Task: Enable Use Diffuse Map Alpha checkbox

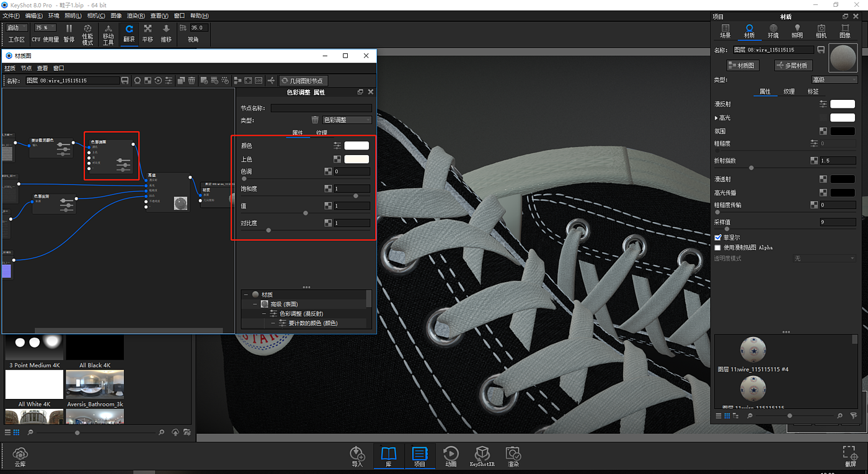Action: click(x=718, y=248)
